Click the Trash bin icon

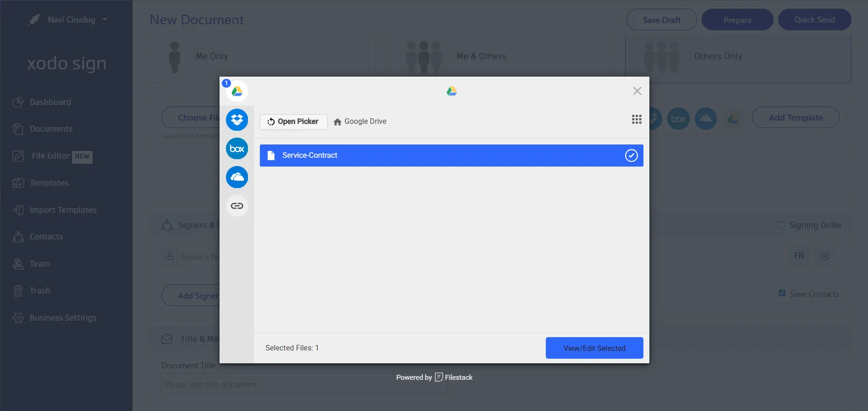(18, 291)
